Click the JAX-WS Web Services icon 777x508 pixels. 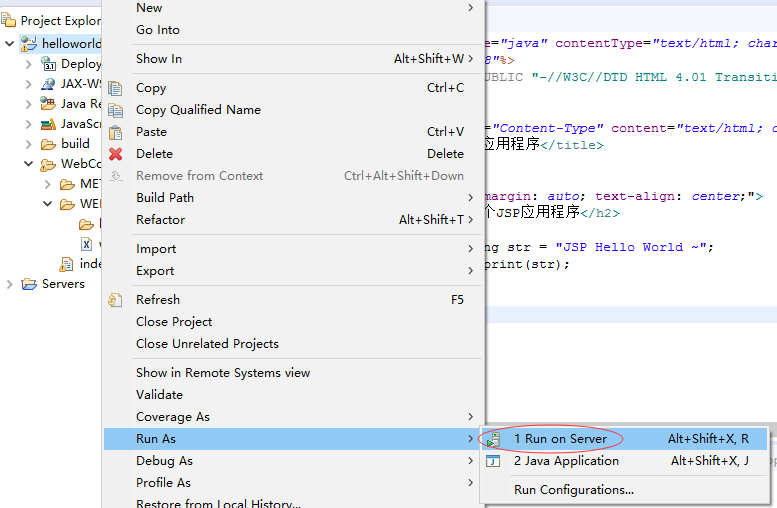click(x=48, y=84)
